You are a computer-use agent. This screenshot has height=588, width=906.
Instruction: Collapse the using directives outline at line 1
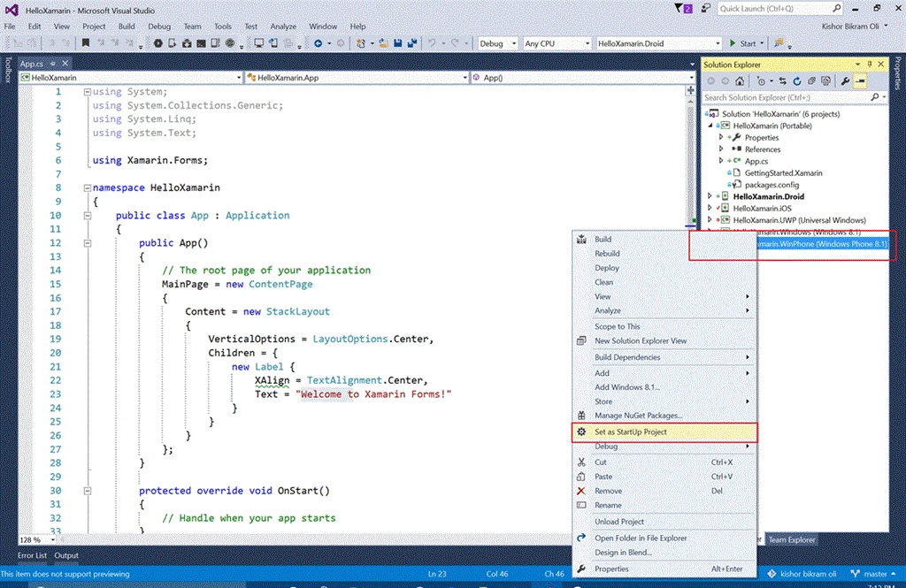(x=88, y=92)
